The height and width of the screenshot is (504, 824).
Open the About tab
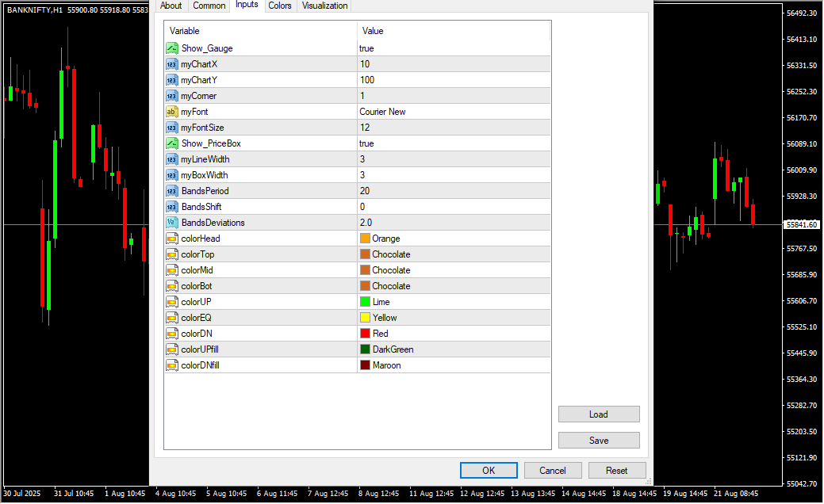click(171, 6)
